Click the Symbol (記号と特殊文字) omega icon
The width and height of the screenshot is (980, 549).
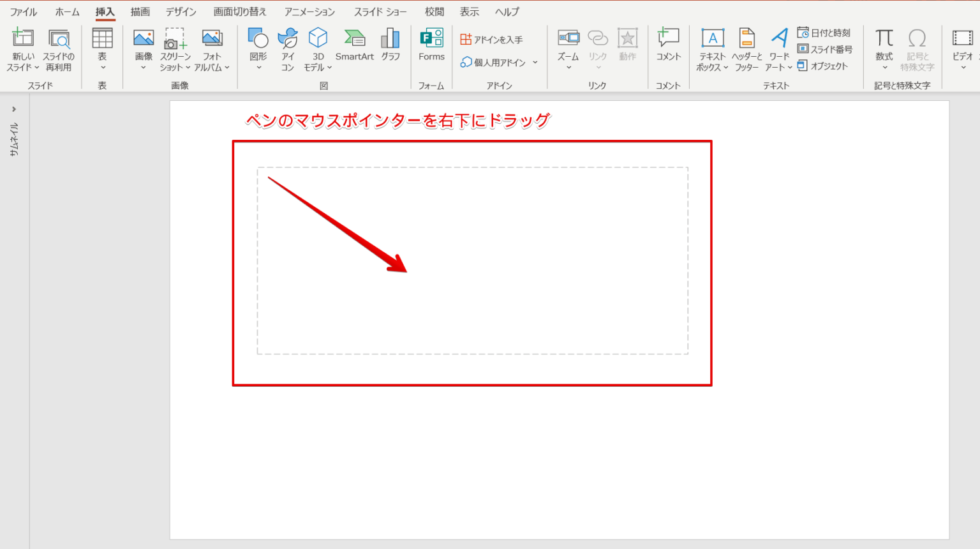(x=917, y=38)
